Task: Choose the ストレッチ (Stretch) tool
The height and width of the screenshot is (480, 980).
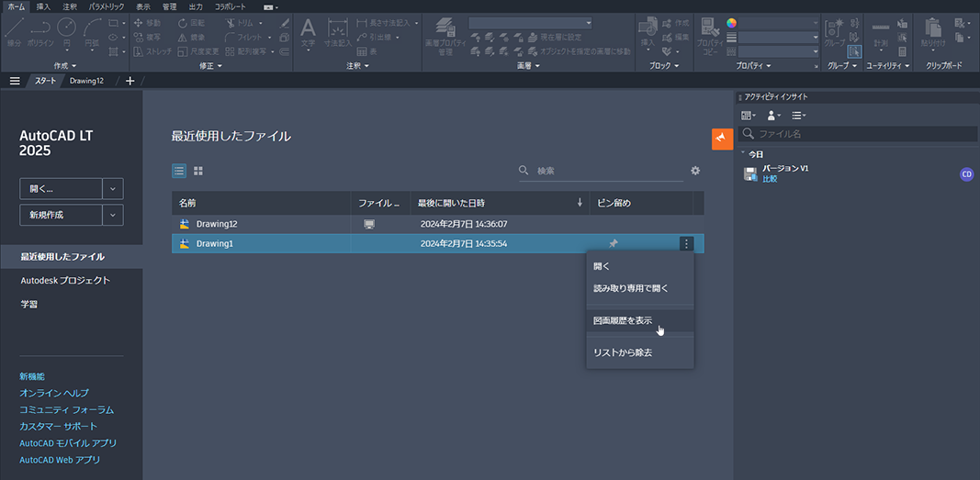Action: [x=152, y=51]
